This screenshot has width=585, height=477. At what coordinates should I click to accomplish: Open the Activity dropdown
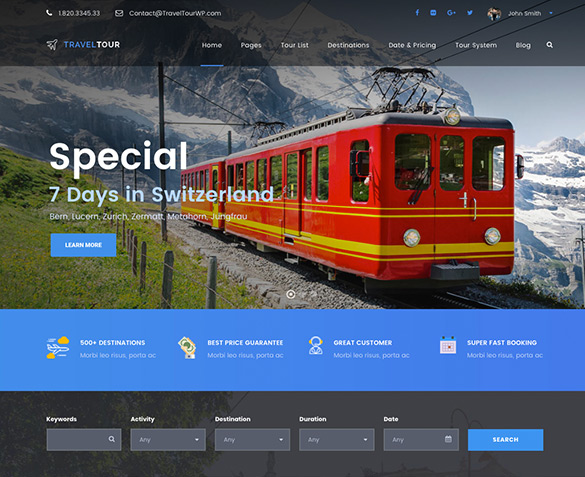168,440
